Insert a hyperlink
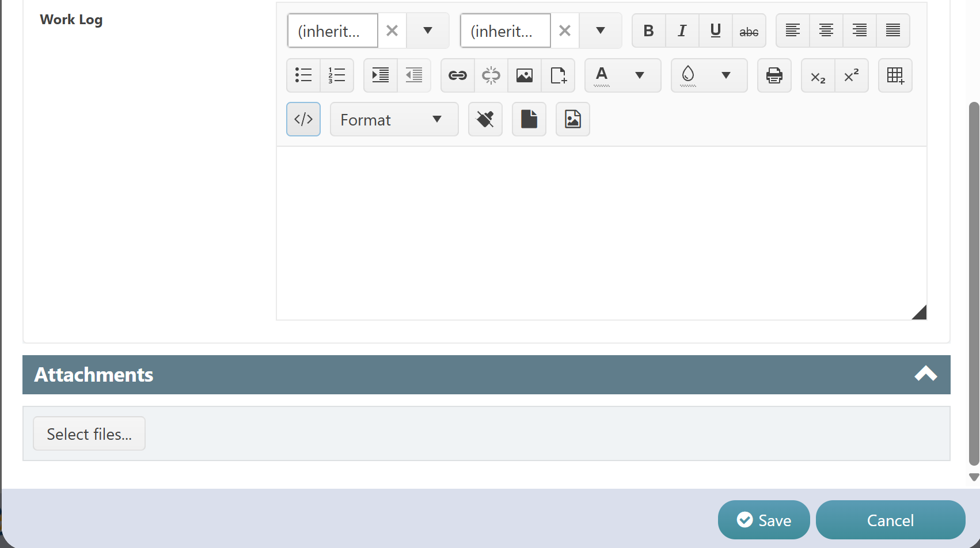The height and width of the screenshot is (548, 980). tap(457, 75)
